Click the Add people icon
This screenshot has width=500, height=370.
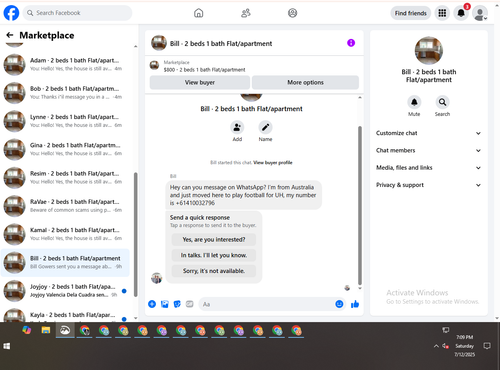[237, 127]
